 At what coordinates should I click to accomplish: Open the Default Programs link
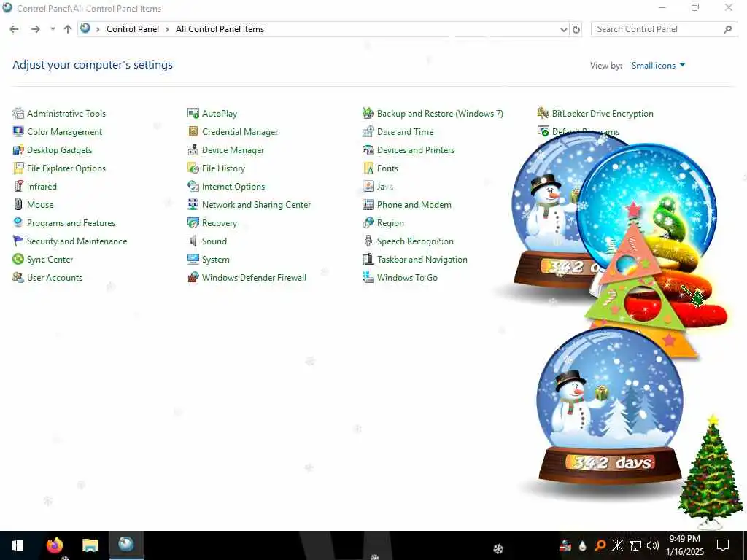(x=586, y=132)
